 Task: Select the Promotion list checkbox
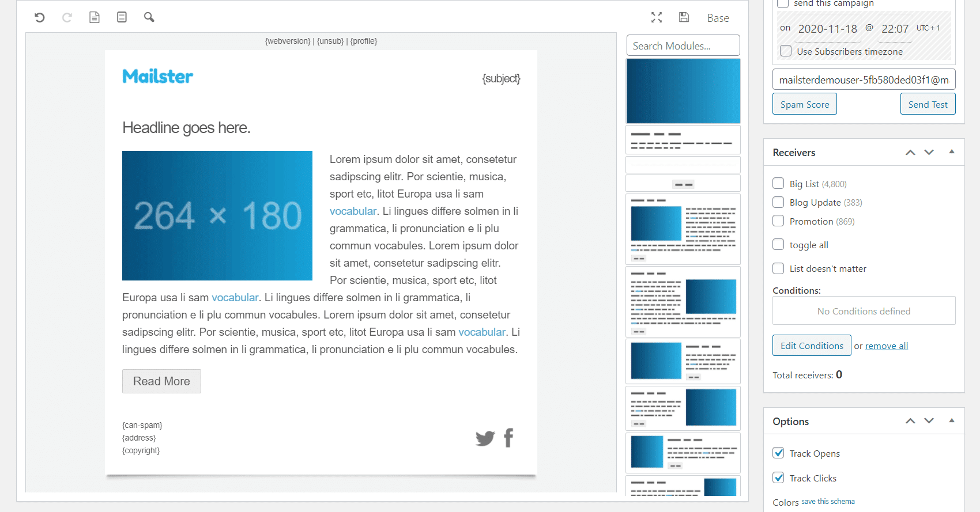click(778, 221)
